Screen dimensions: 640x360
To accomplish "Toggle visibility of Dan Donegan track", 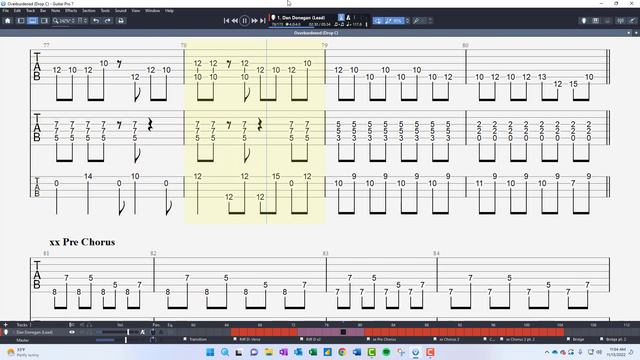I will pyautogui.click(x=72, y=332).
